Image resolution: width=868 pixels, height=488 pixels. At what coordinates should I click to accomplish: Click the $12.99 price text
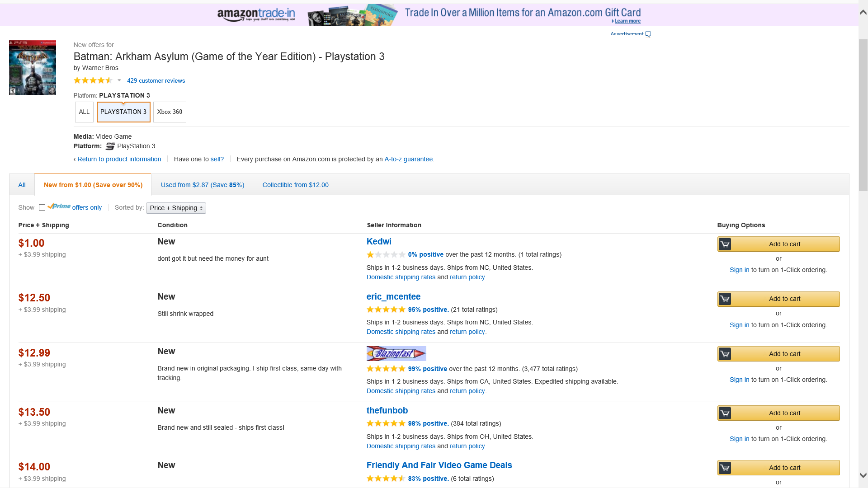[x=34, y=353]
